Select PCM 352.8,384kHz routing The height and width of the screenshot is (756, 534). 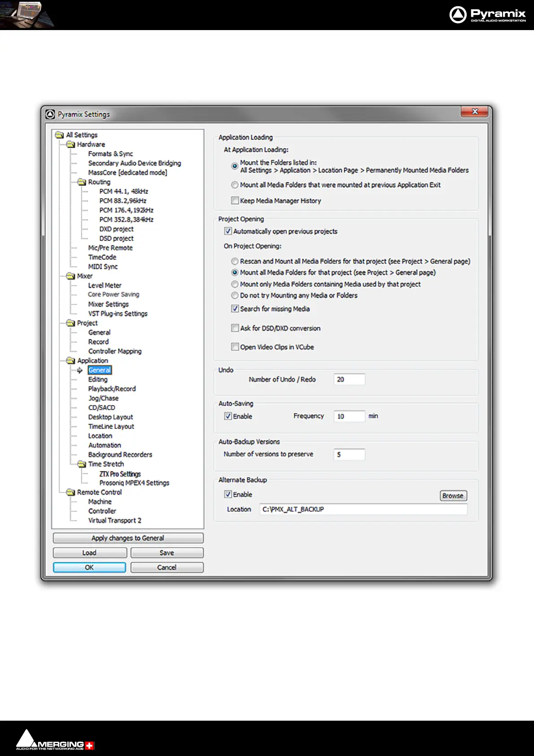(x=127, y=220)
